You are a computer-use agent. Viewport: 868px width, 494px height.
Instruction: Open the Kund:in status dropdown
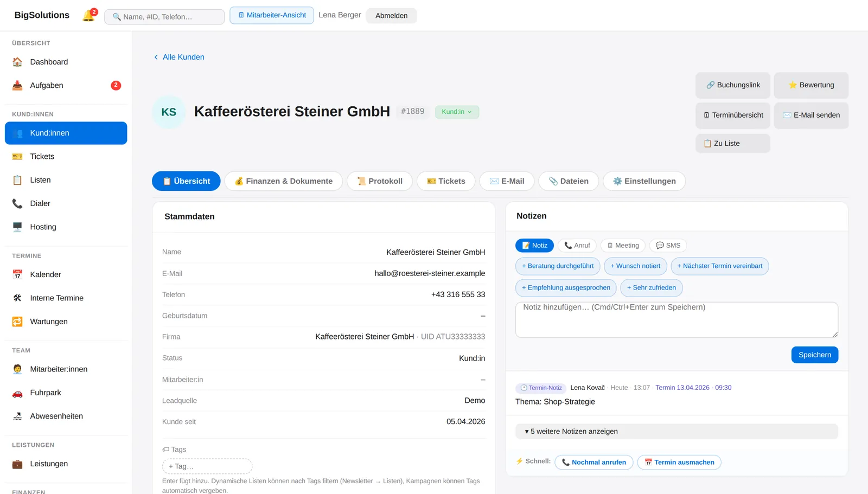coord(457,112)
